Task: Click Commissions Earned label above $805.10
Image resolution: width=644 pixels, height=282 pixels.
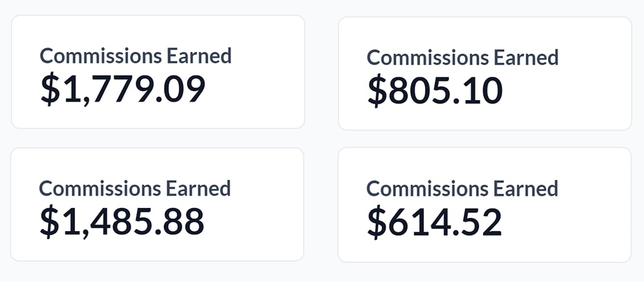Action: coord(462,58)
